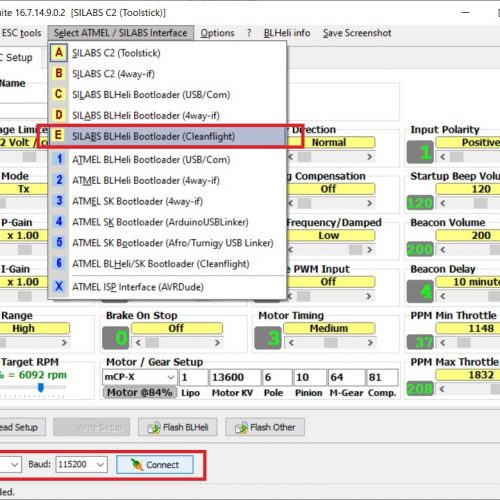
Task: Select SILABS BLHeli Bootloader (USB/Com)
Action: coord(167,95)
